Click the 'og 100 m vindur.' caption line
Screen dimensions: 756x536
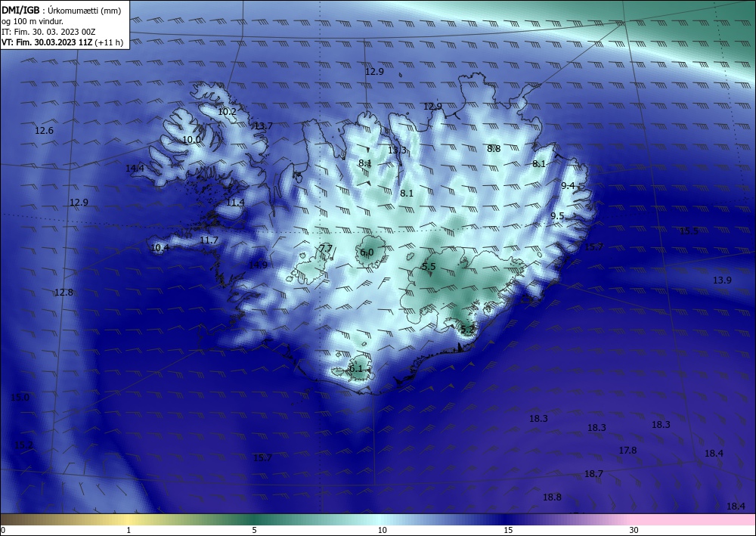[x=33, y=21]
